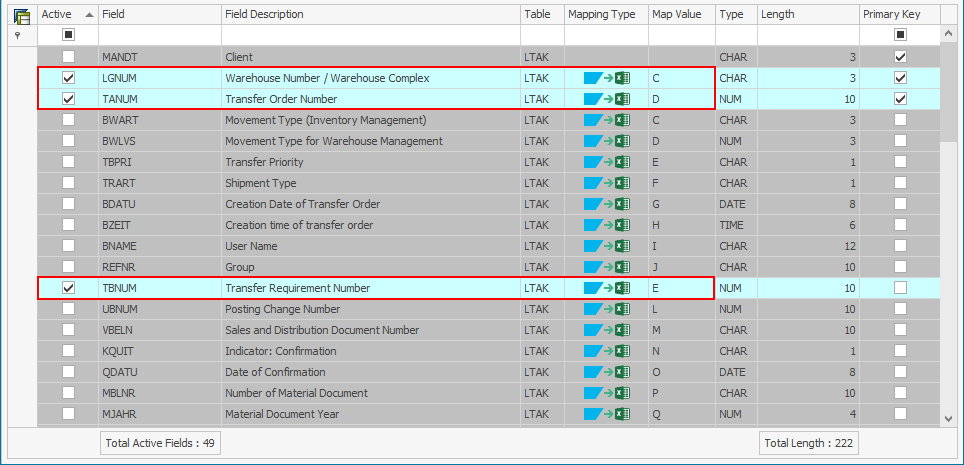Click the mapping icon for BWART row
Screen dimensions: 964x465
(606, 120)
